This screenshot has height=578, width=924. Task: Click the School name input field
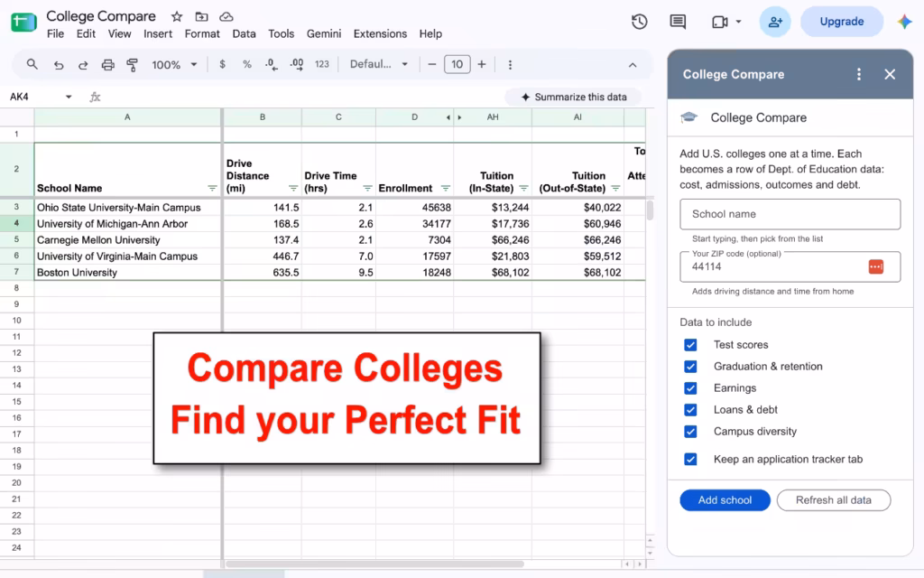point(790,214)
